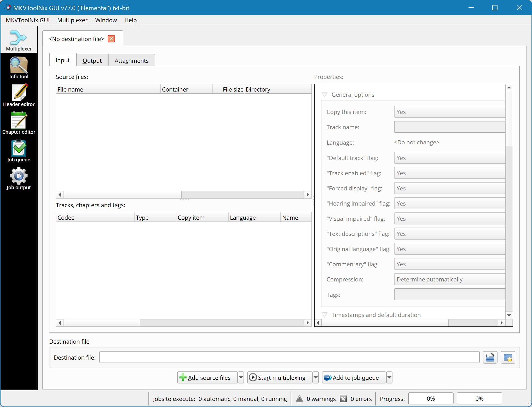Navigate to Job queue panel

tap(18, 153)
